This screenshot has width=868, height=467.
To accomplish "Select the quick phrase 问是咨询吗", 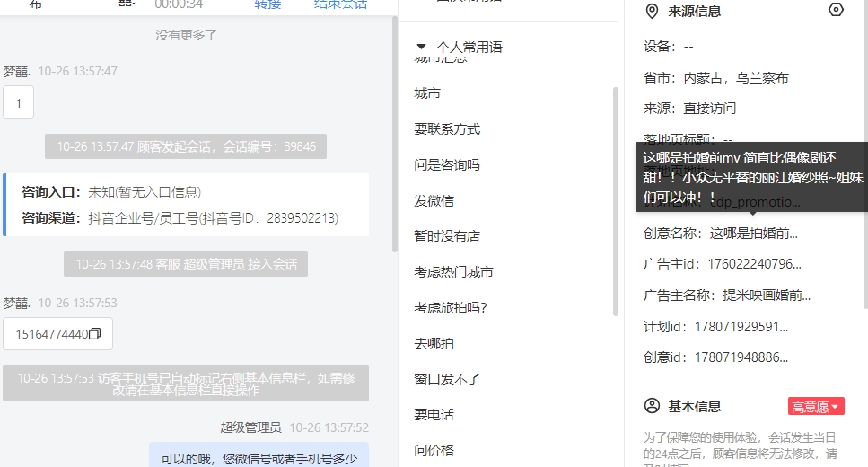I will 447,164.
